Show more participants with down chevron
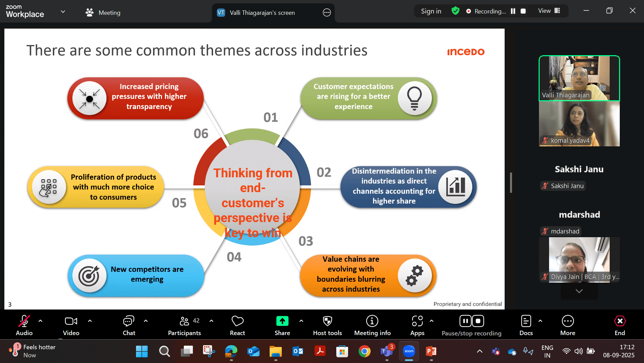The height and width of the screenshot is (363, 644). pos(579,291)
